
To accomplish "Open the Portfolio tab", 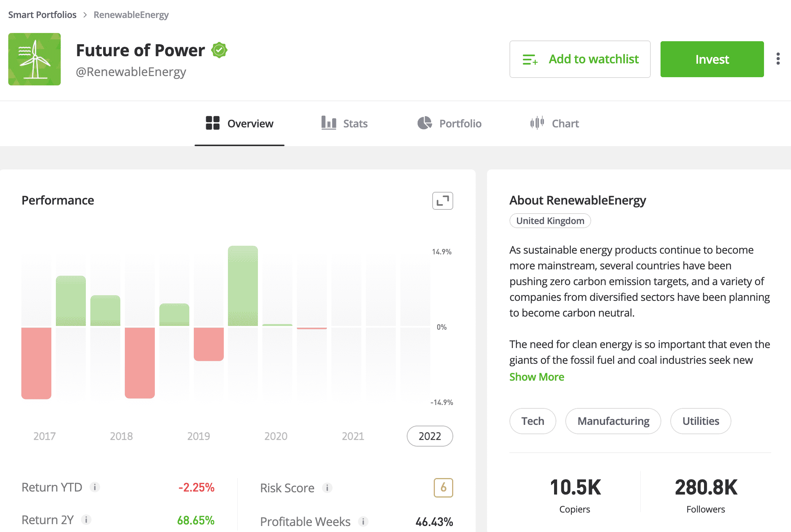I will (x=449, y=123).
